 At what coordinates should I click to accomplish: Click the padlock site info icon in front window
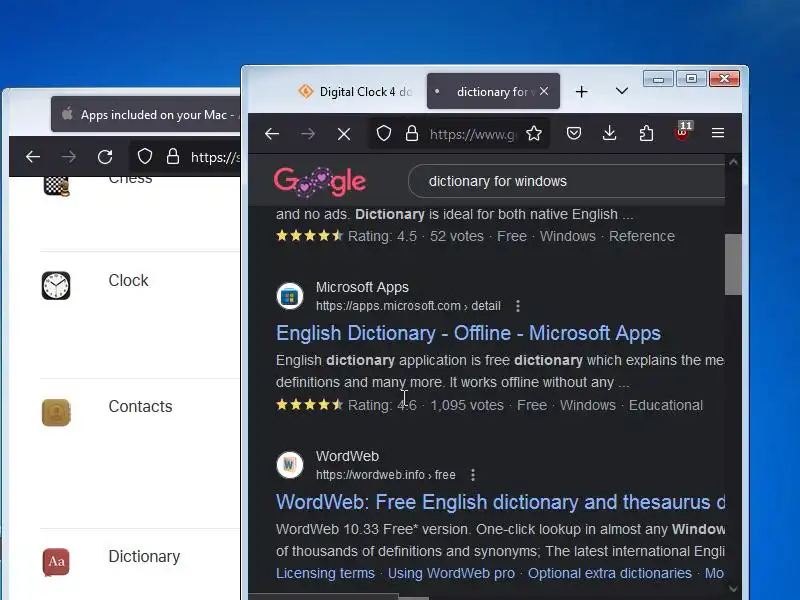click(x=412, y=134)
